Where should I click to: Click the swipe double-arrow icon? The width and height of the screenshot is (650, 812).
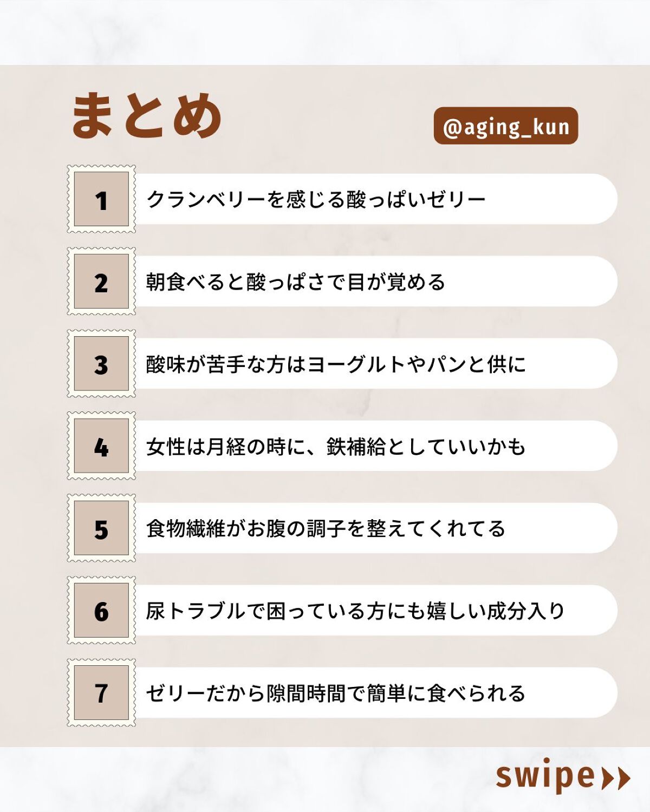point(616,778)
